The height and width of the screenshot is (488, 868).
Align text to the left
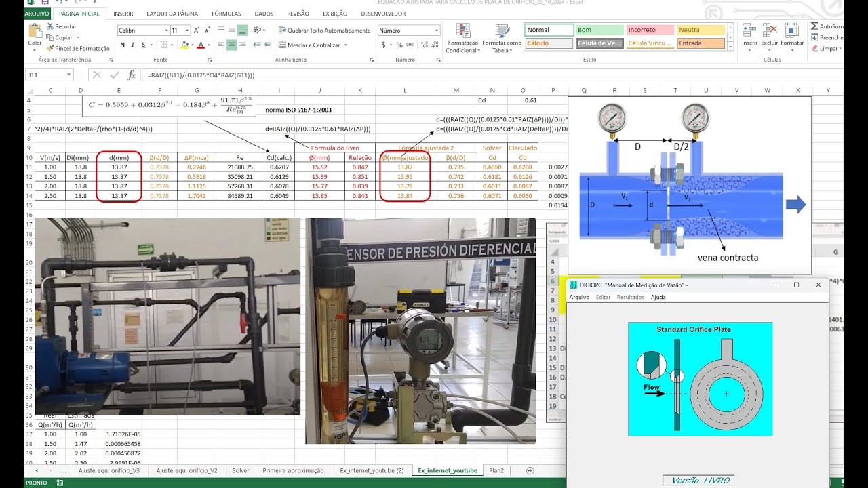click(x=221, y=45)
